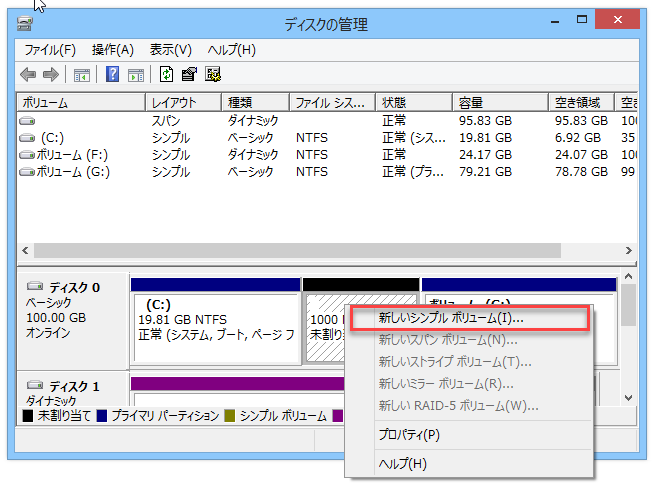
Task: Click the Disk Management title bar icon
Action: [25, 23]
